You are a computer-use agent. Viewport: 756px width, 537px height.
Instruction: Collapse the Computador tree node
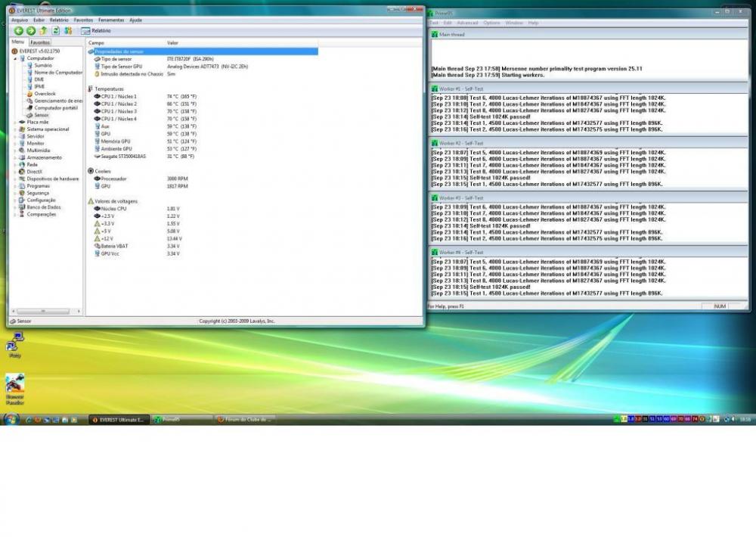point(15,58)
